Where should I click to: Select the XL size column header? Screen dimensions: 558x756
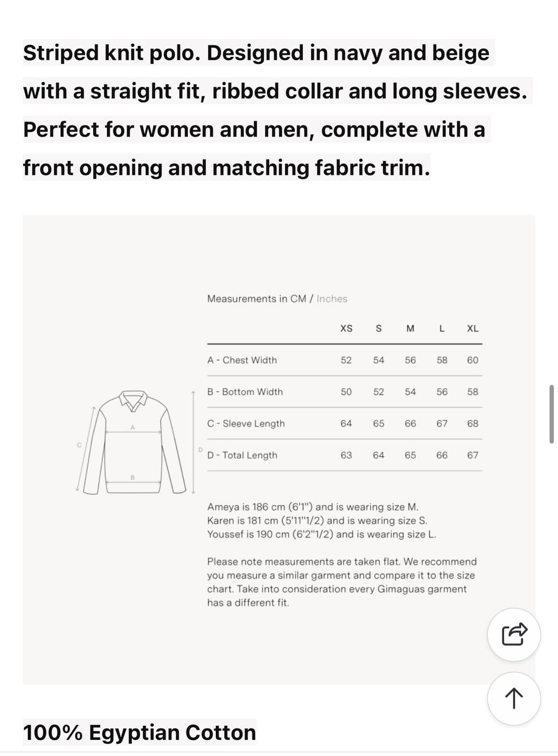pos(472,329)
